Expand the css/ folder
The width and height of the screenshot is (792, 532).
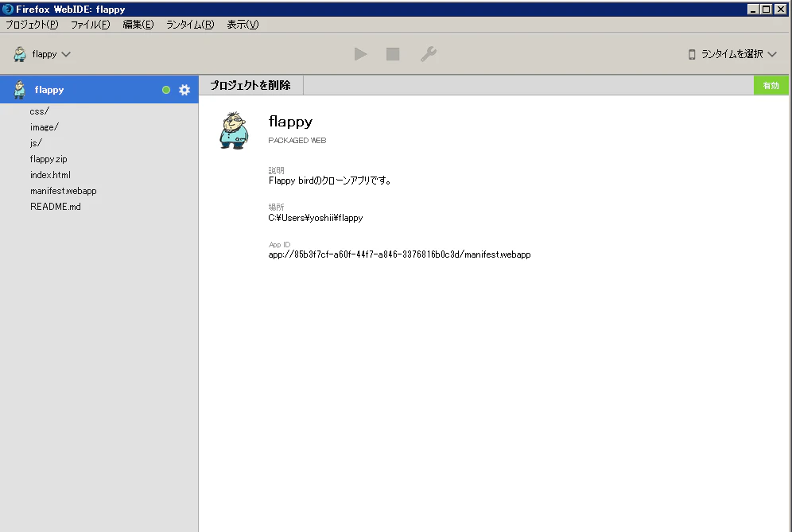tap(40, 111)
